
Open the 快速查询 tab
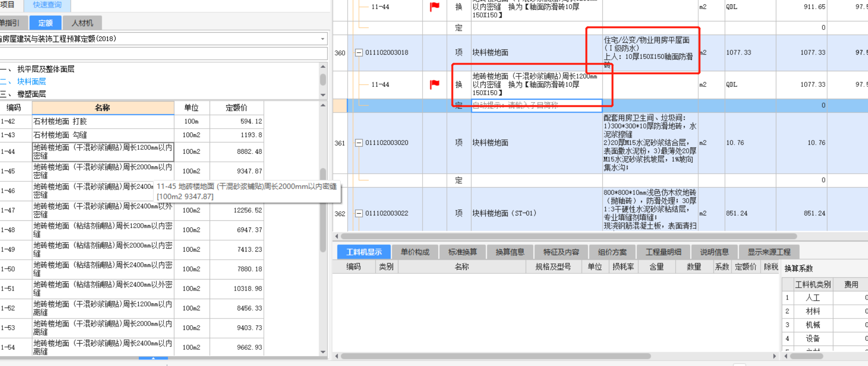(47, 5)
